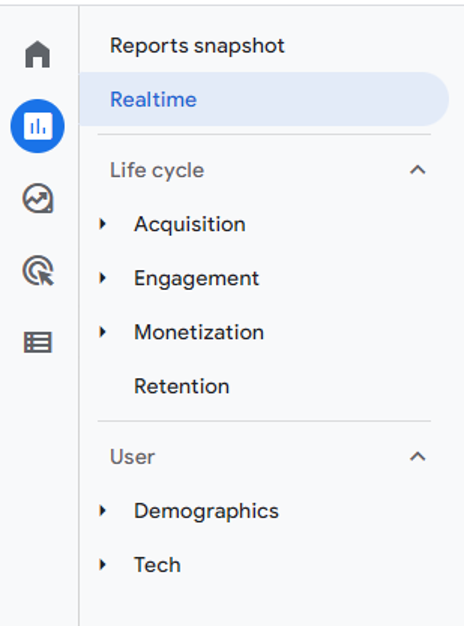The width and height of the screenshot is (464, 626).
Task: Click the Acquisition label
Action: [x=190, y=224]
